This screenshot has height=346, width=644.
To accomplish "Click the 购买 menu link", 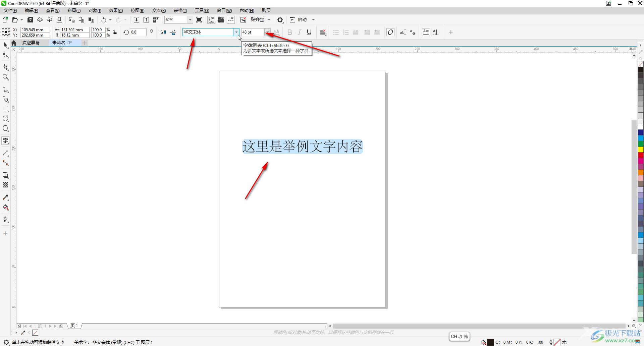I will click(266, 10).
